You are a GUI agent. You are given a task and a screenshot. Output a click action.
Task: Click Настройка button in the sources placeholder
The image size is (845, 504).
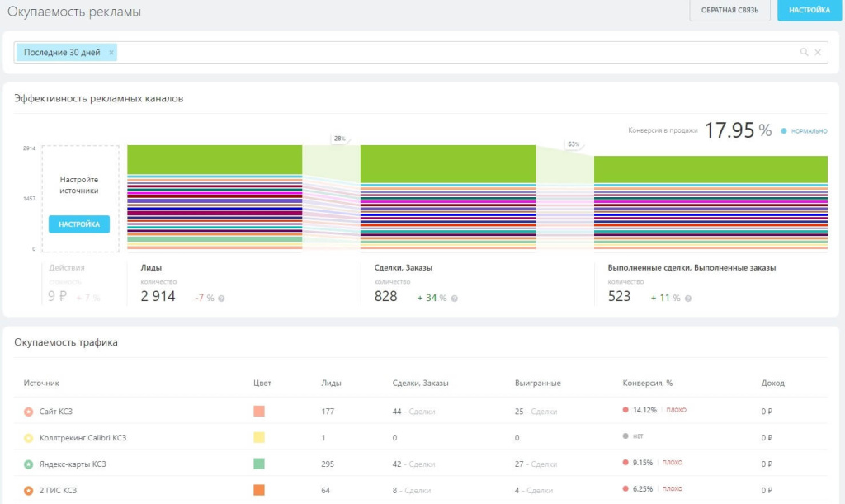coord(78,224)
